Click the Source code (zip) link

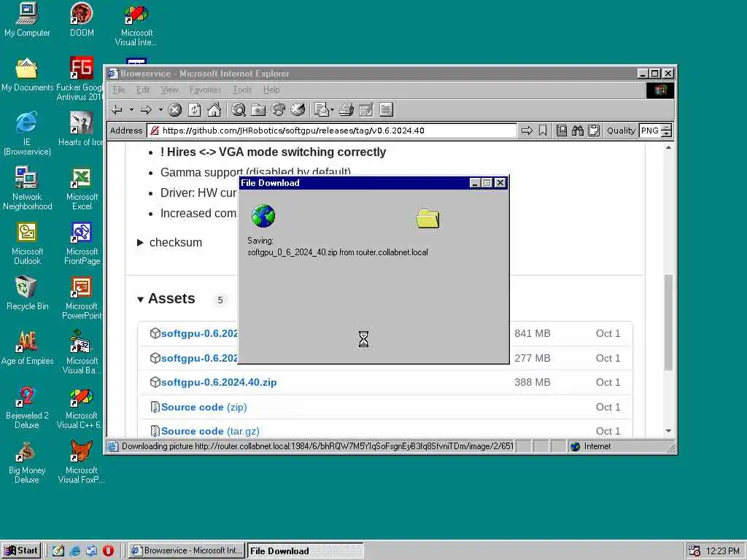[204, 407]
